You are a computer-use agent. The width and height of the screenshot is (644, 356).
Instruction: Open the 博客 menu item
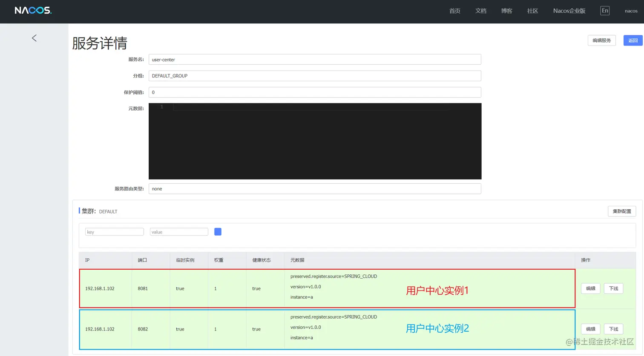pos(507,11)
